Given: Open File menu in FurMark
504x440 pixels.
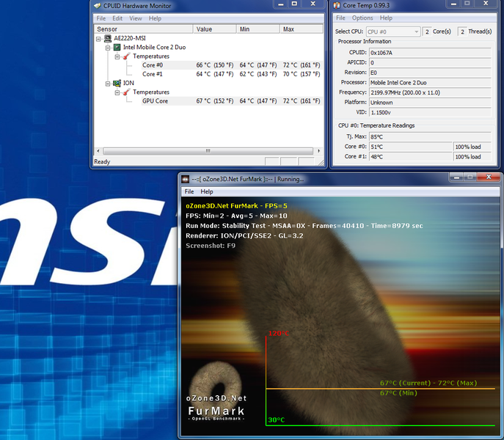Looking at the screenshot, I should coord(189,191).
